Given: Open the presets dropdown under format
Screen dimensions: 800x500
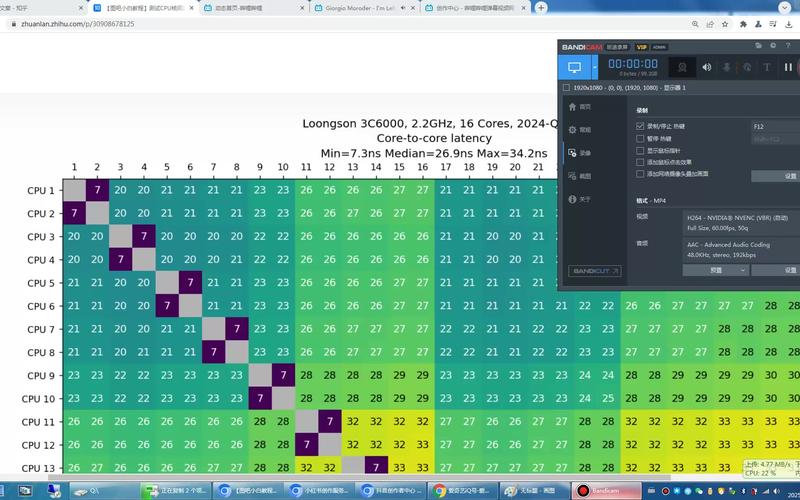Looking at the screenshot, I should coord(714,270).
